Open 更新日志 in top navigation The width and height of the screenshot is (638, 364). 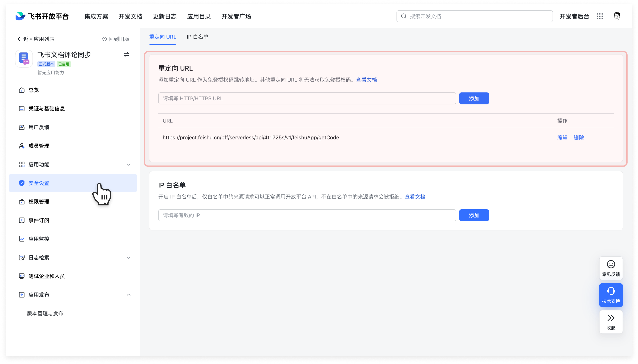click(164, 17)
